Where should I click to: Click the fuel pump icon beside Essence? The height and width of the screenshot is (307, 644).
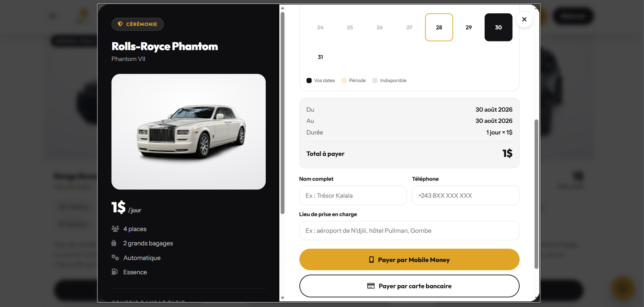(x=115, y=272)
